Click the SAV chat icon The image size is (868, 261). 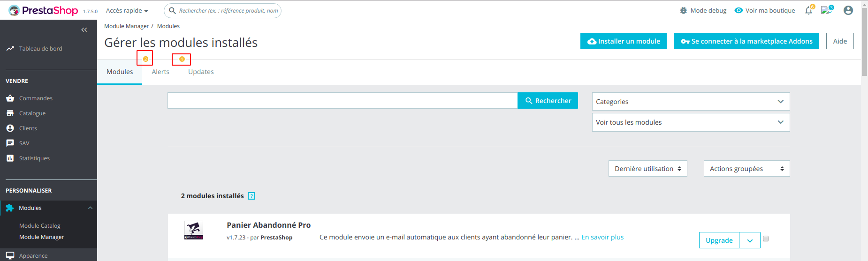(10, 143)
